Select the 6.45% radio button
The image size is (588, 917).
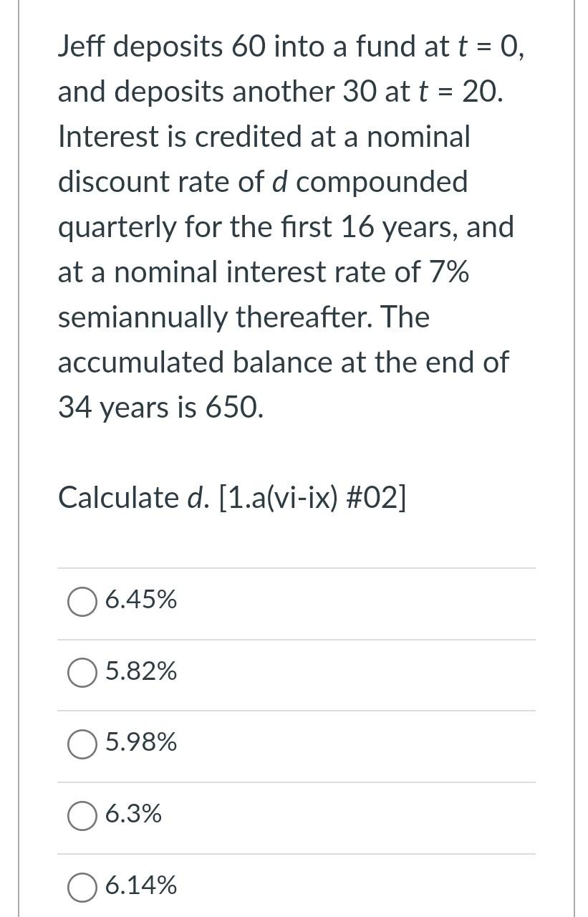click(82, 601)
